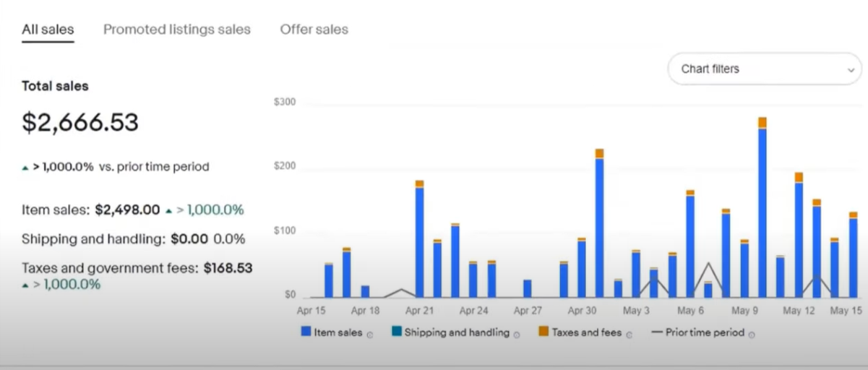The image size is (868, 370).
Task: Click the tallest bar near May 9
Action: coord(762,210)
